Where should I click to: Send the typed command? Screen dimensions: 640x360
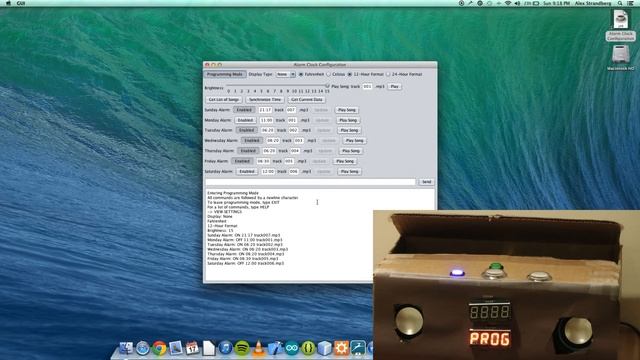pyautogui.click(x=426, y=182)
